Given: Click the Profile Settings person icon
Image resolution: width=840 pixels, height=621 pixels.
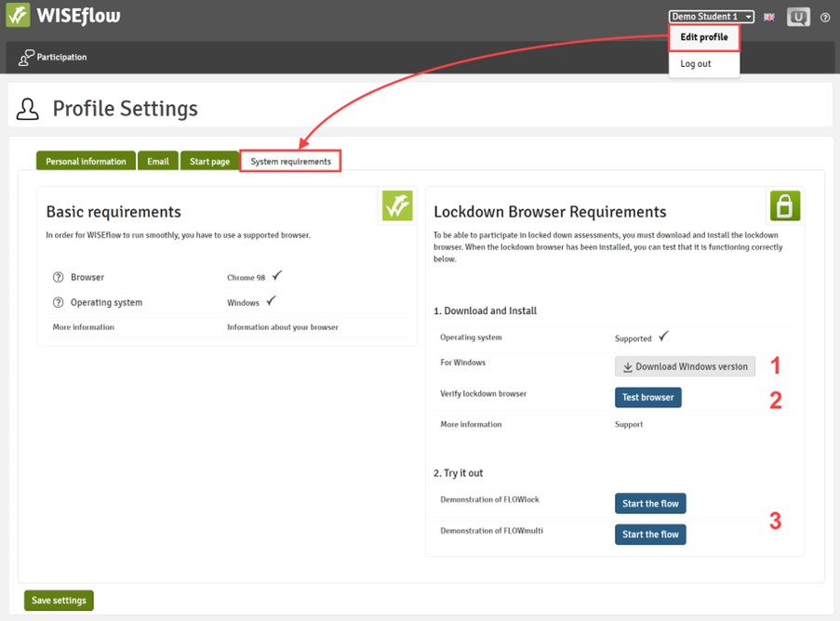Looking at the screenshot, I should 27,109.
